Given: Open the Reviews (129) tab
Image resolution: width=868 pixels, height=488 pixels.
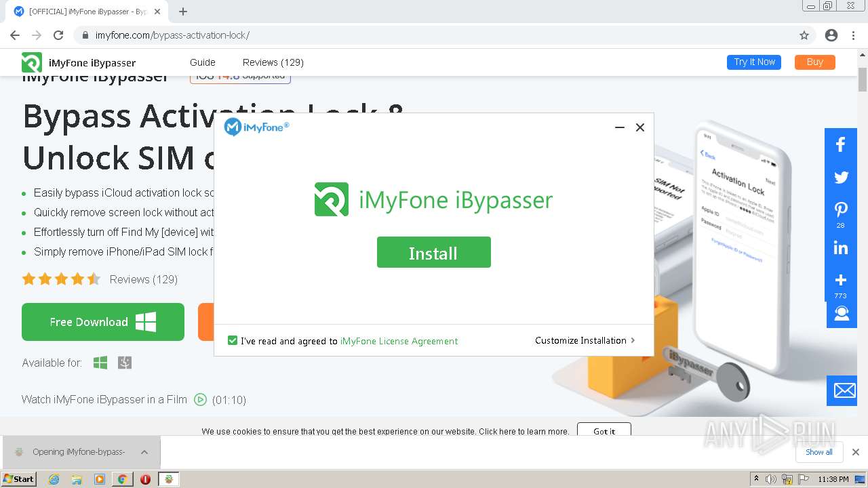Looking at the screenshot, I should (x=273, y=62).
